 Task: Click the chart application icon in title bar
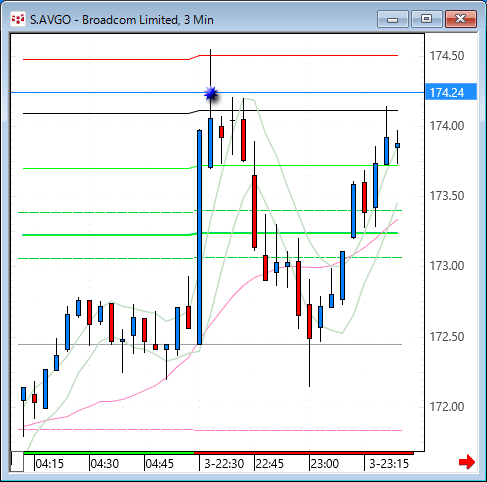(18, 19)
